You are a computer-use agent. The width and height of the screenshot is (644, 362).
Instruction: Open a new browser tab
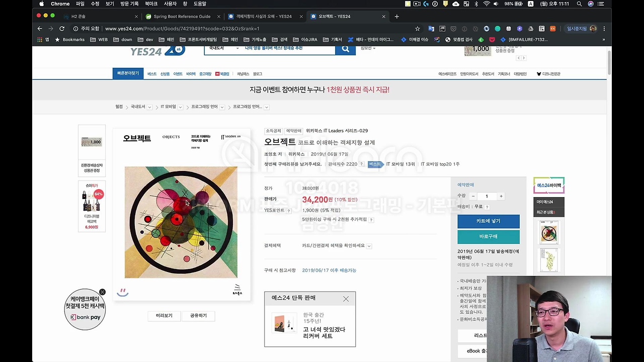396,16
